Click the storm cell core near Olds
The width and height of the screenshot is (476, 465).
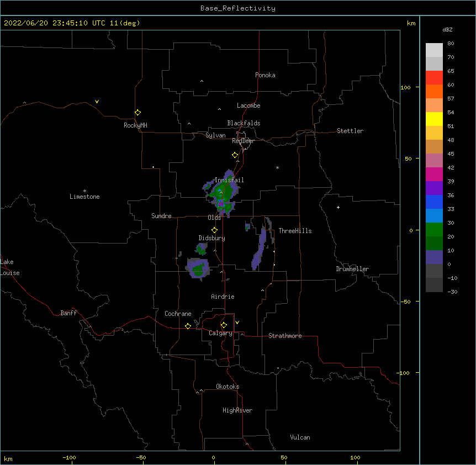(221, 204)
